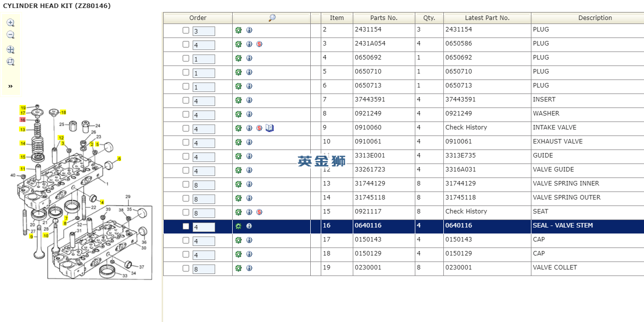This screenshot has height=322, width=644.
Task: Check the order box for PLUG 2431154
Action: click(x=186, y=30)
